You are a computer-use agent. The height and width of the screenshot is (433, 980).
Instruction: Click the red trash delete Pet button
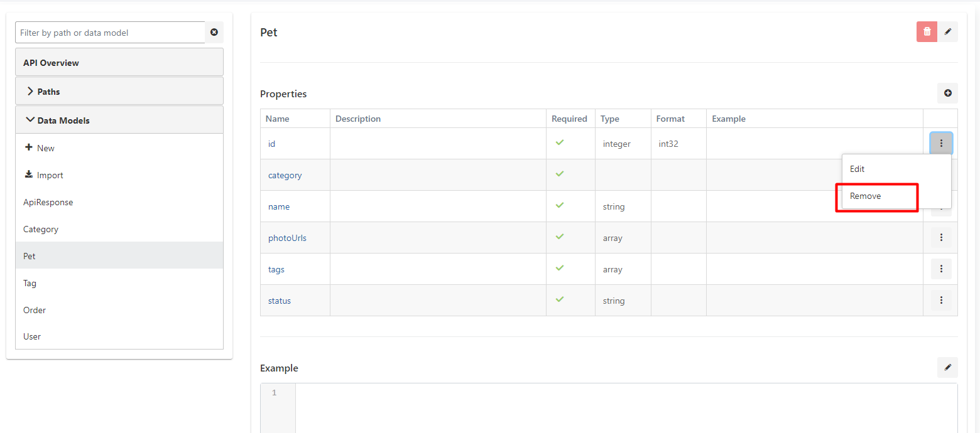click(x=927, y=32)
